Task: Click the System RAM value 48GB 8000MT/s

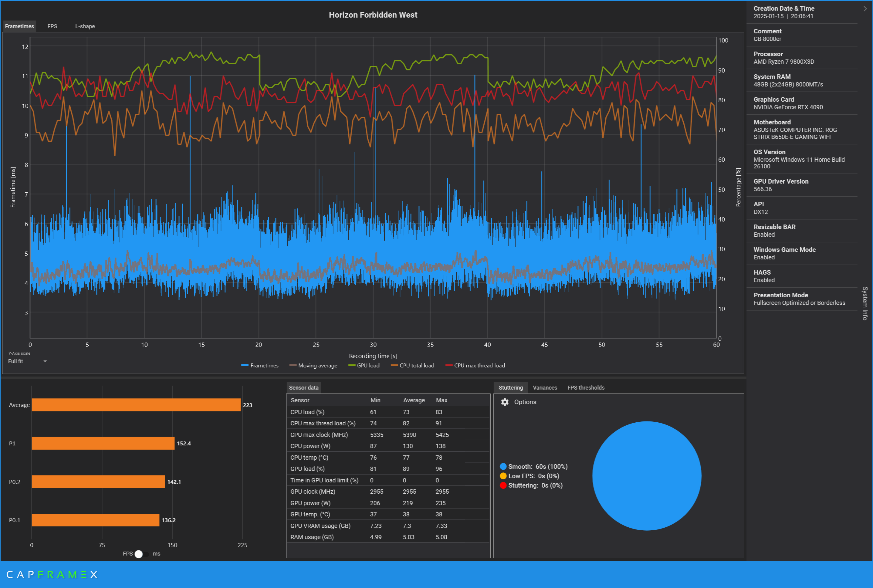Action: click(788, 85)
